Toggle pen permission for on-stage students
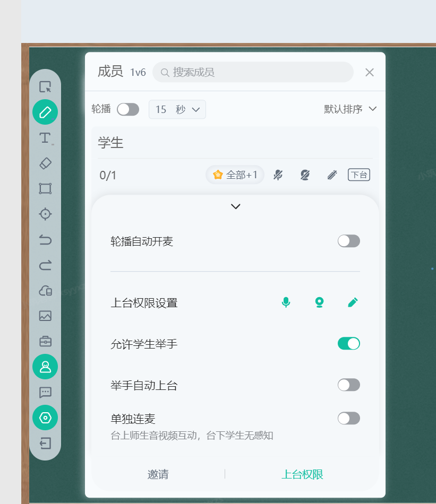The image size is (436, 504). (x=353, y=302)
